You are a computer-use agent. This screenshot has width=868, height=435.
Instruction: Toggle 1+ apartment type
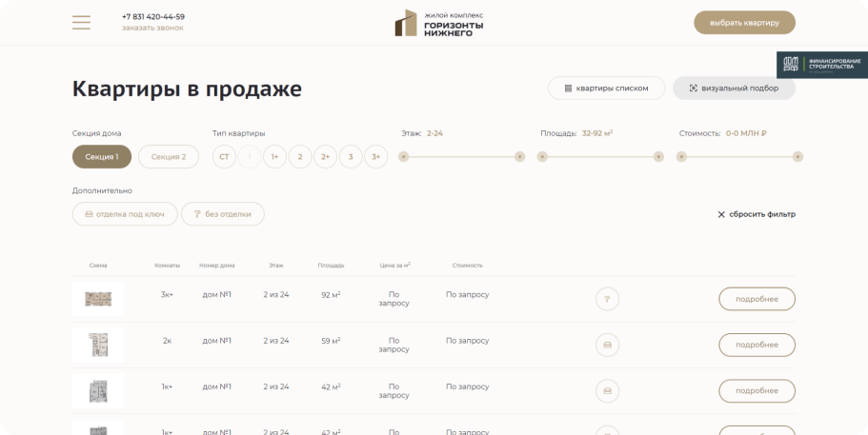[274, 156]
